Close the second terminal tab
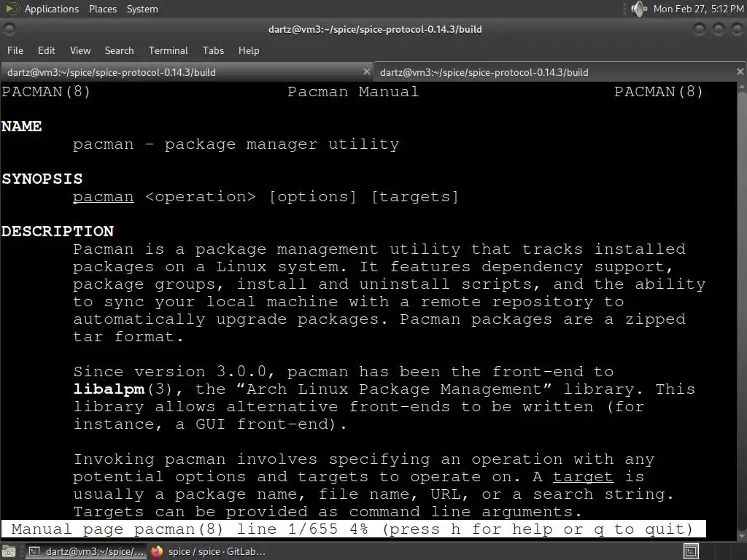Viewport: 747px width, 560px height. pos(740,72)
